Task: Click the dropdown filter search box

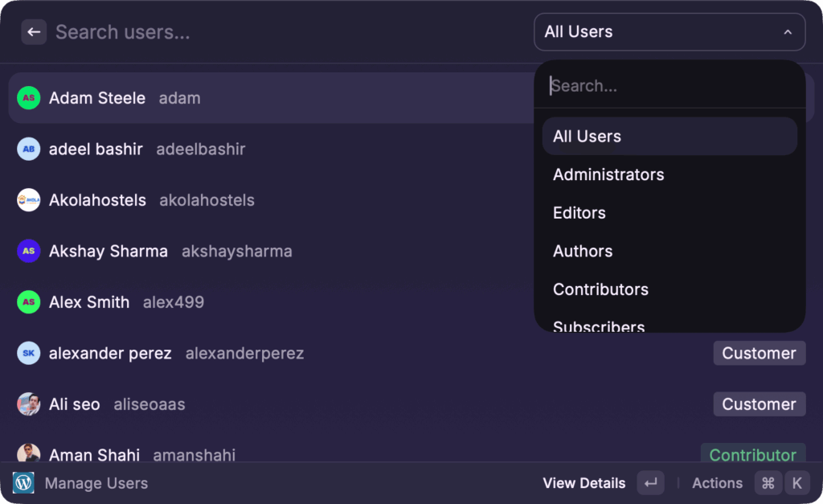Action: [669, 86]
